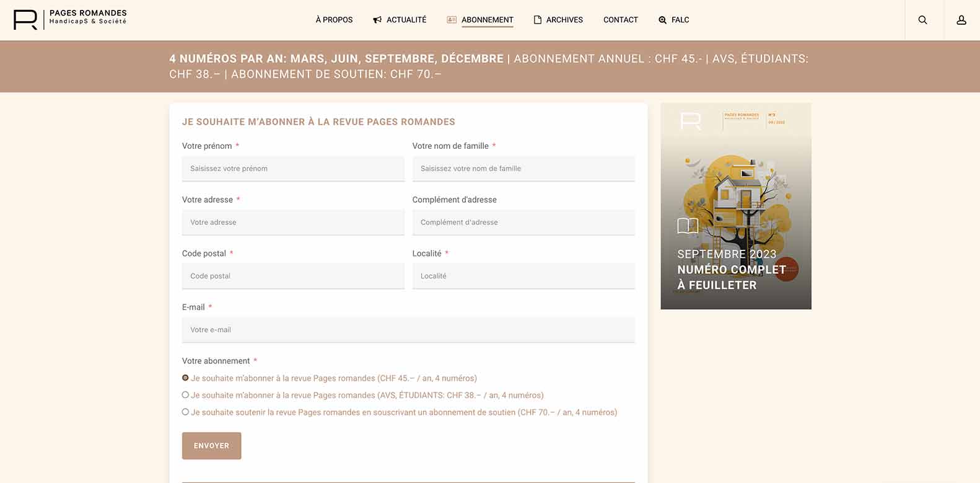Image resolution: width=980 pixels, height=483 pixels.
Task: Click the zoom icon beside FALC
Action: [663, 20]
